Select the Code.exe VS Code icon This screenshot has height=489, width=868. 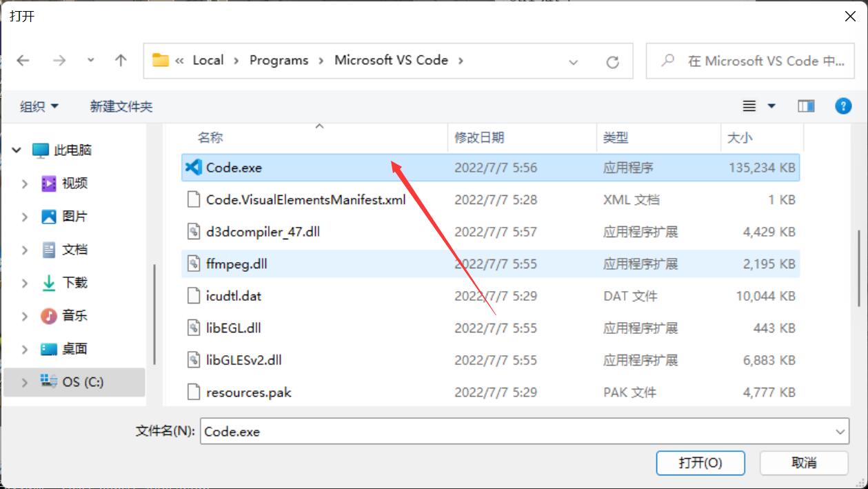[194, 168]
